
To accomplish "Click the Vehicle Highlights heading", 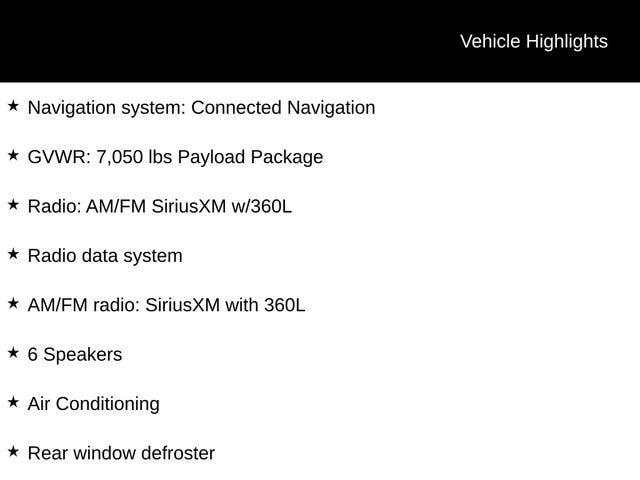I will [x=533, y=41].
